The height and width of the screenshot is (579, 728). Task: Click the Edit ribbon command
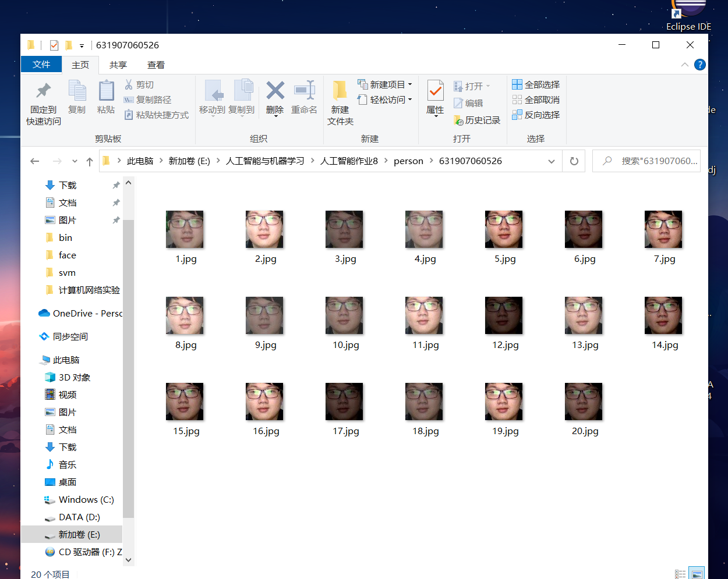[x=469, y=103]
